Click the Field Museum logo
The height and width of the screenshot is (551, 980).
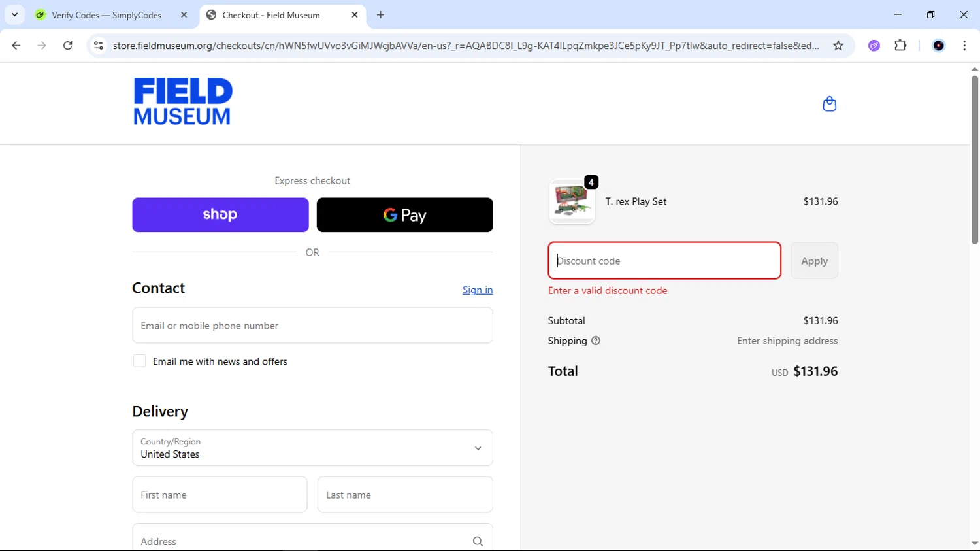pos(183,101)
